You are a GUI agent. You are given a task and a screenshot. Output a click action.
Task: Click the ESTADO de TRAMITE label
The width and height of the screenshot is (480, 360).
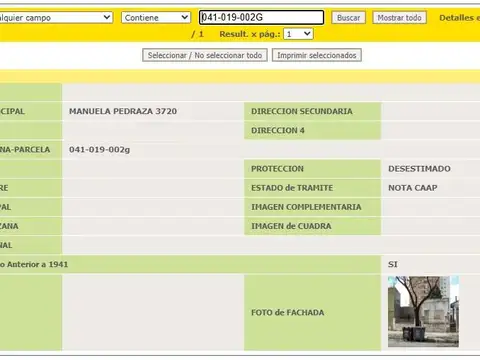tap(292, 188)
